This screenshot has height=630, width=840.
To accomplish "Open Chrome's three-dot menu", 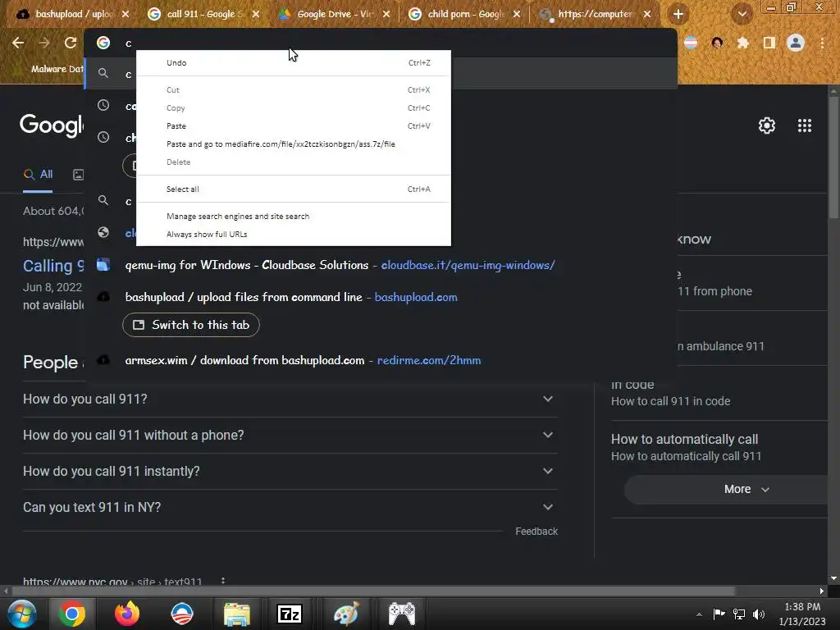I will [x=822, y=43].
